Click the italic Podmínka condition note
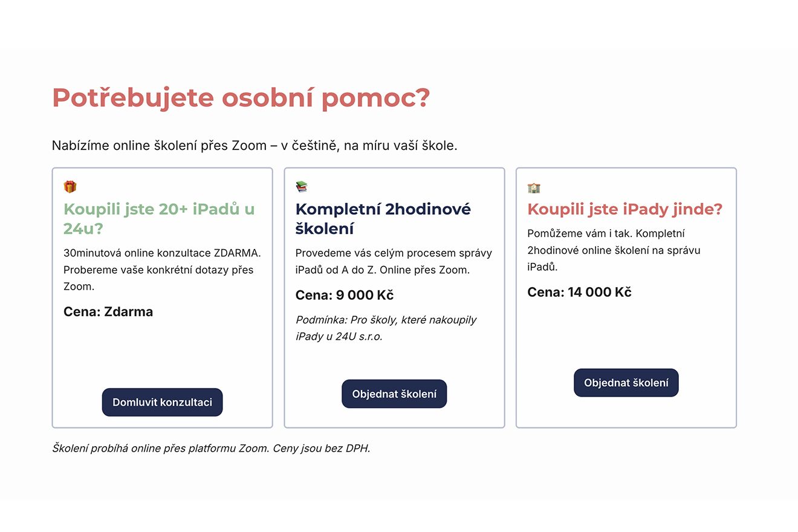Viewport: 798px width, 532px height. point(386,328)
